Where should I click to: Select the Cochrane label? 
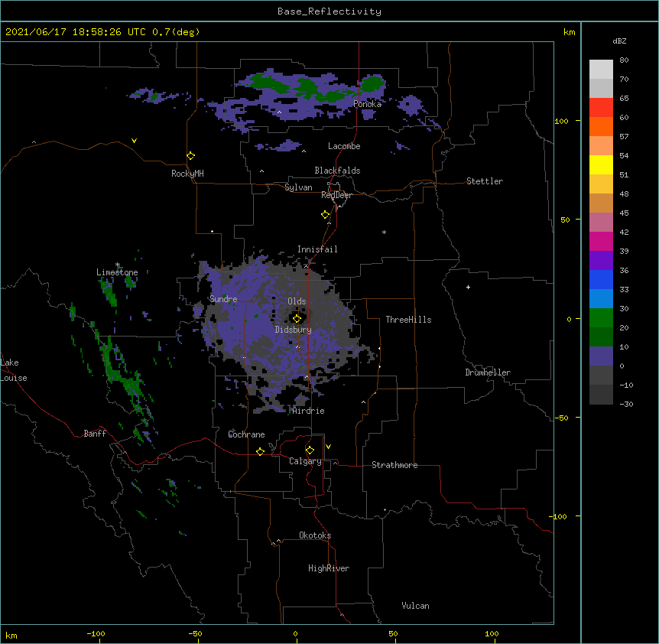(246, 434)
